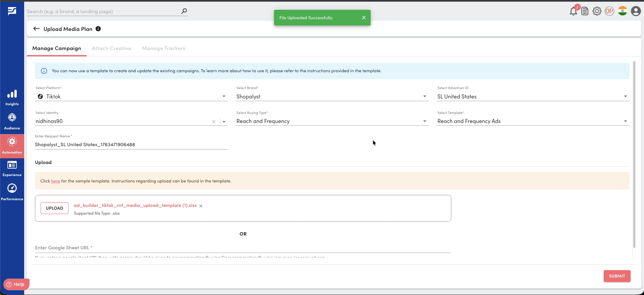Click the Enter Google Sheet URL field

click(x=243, y=248)
